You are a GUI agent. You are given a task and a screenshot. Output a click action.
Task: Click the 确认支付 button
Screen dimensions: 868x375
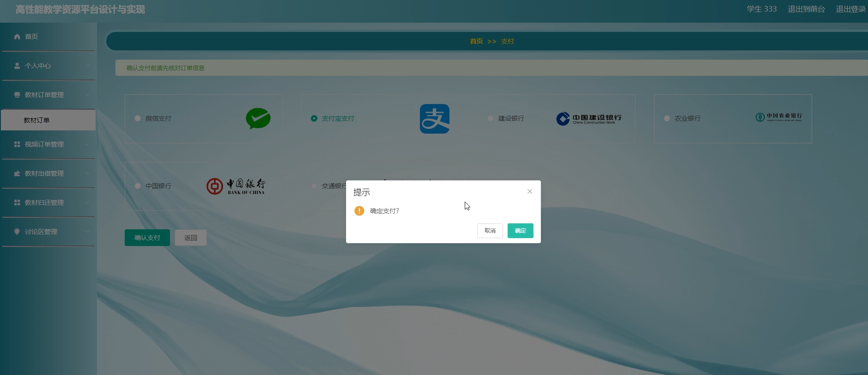[x=147, y=238]
